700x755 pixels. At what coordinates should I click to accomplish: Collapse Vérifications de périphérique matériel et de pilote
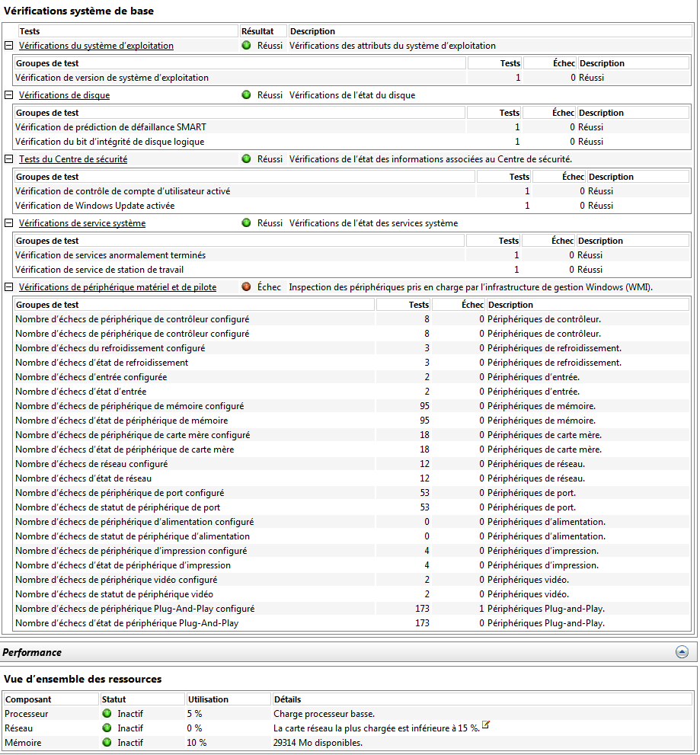(8, 287)
